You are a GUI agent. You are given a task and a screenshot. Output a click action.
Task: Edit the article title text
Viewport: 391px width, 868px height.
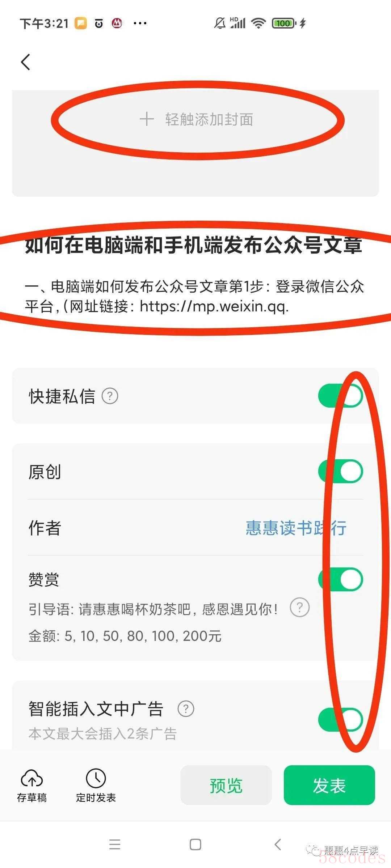[194, 245]
